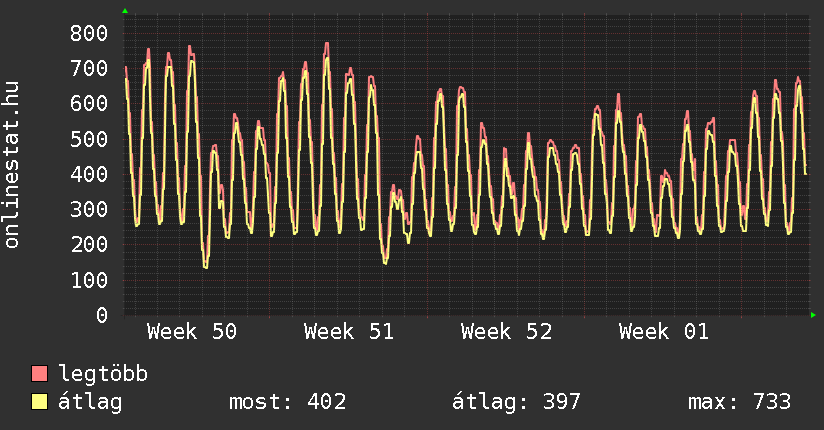Click the 800 y-axis value
Screen dimensions: 824x430
tap(88, 33)
